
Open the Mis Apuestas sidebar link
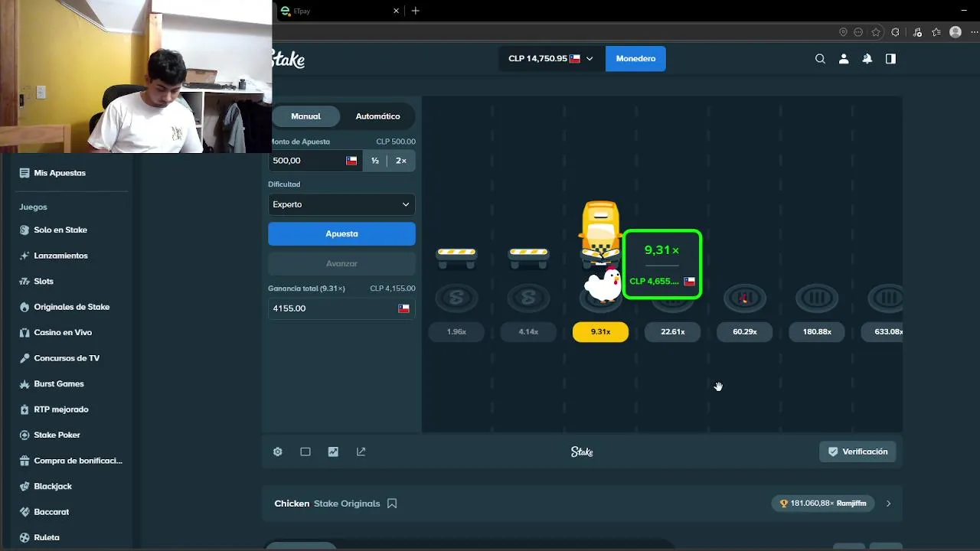click(60, 173)
